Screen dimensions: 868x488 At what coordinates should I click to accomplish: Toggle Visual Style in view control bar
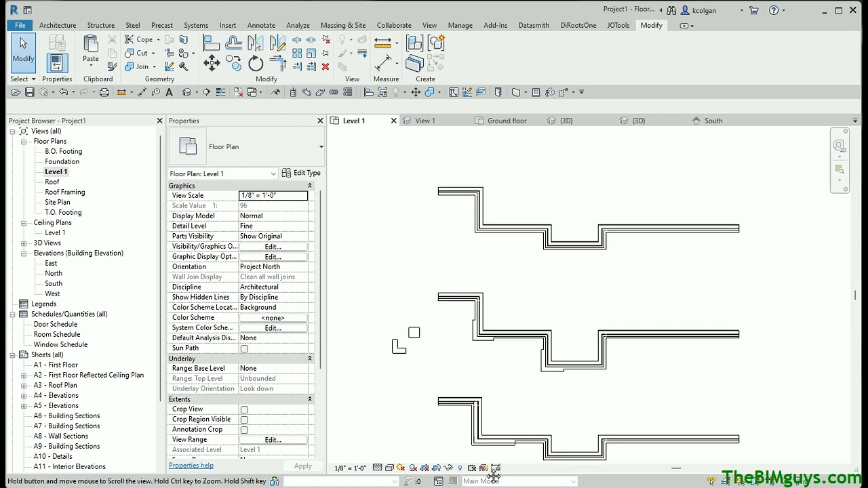(x=389, y=468)
